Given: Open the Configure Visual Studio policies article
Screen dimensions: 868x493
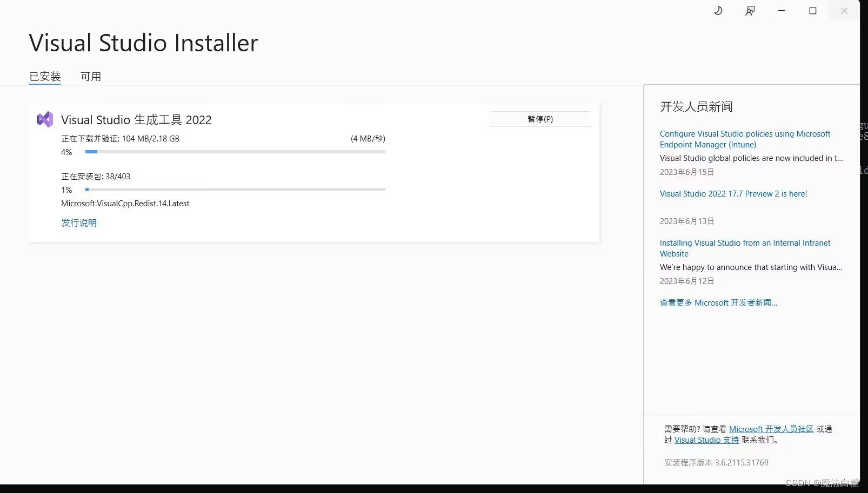Looking at the screenshot, I should click(745, 139).
